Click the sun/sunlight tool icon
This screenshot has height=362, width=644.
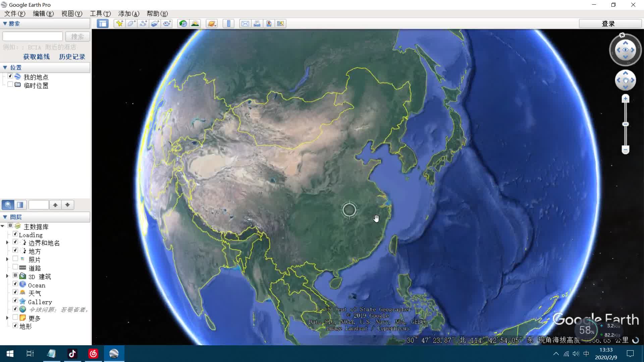click(196, 23)
